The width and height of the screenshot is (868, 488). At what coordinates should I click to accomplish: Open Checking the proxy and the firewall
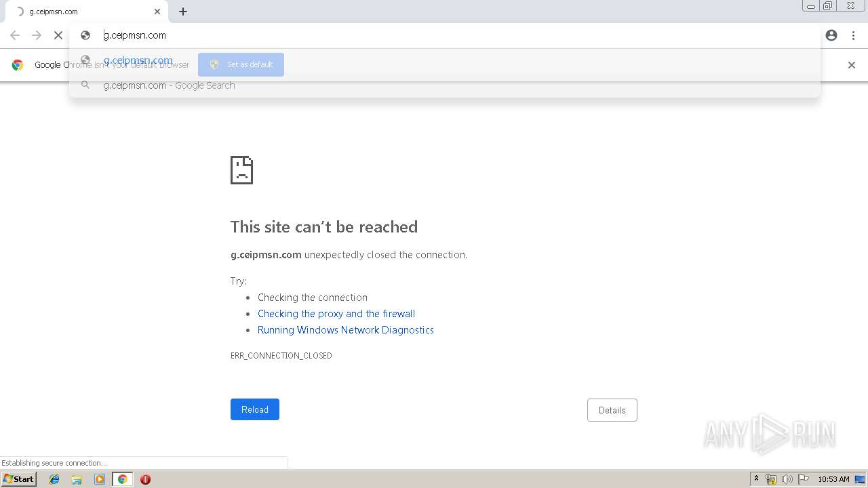[x=336, y=314]
